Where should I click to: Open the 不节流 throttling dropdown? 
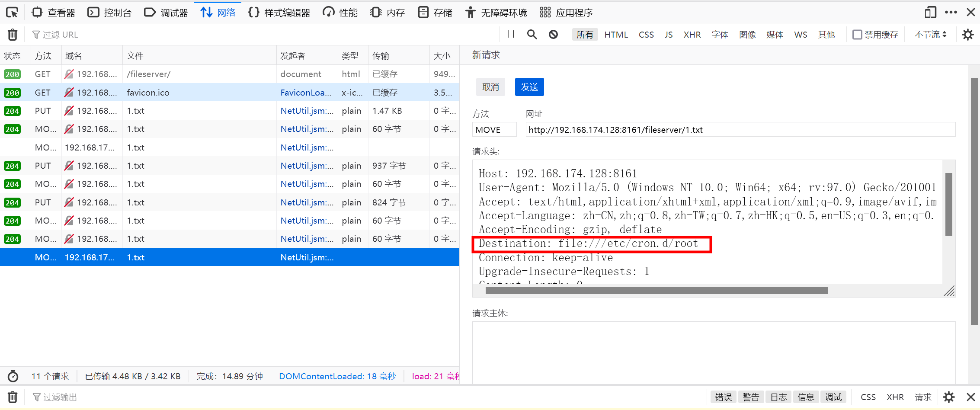point(930,35)
